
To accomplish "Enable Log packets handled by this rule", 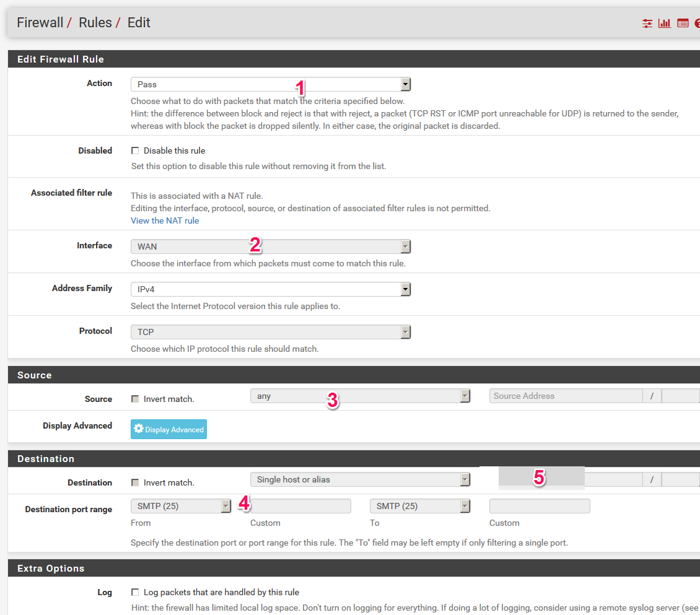I will point(135,592).
